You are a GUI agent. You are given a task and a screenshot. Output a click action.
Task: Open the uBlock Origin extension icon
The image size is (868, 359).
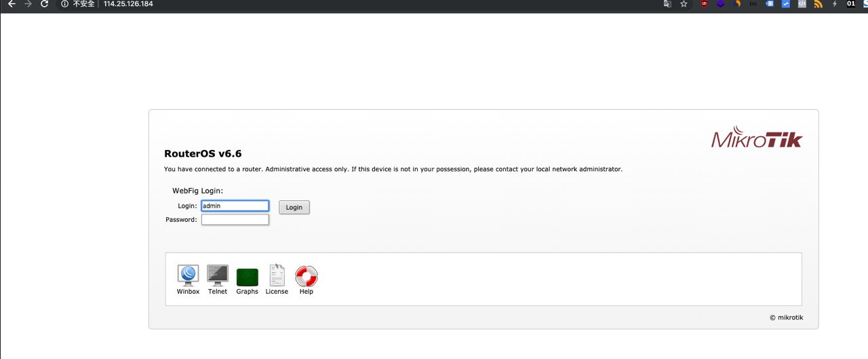[705, 3]
